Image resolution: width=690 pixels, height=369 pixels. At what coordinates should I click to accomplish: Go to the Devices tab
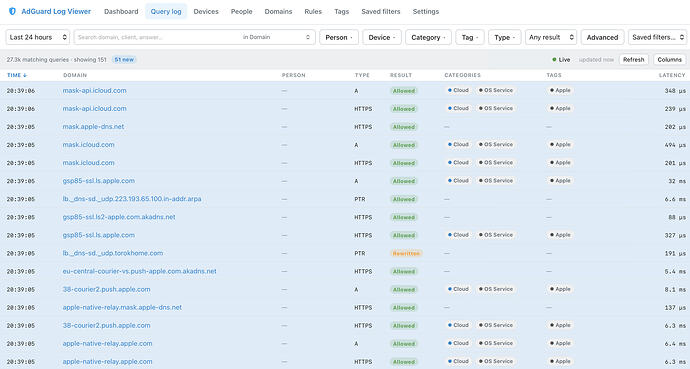[x=206, y=11]
